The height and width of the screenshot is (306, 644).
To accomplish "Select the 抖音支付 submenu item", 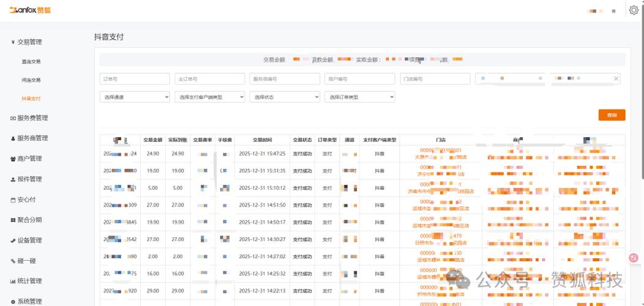I will (31, 99).
